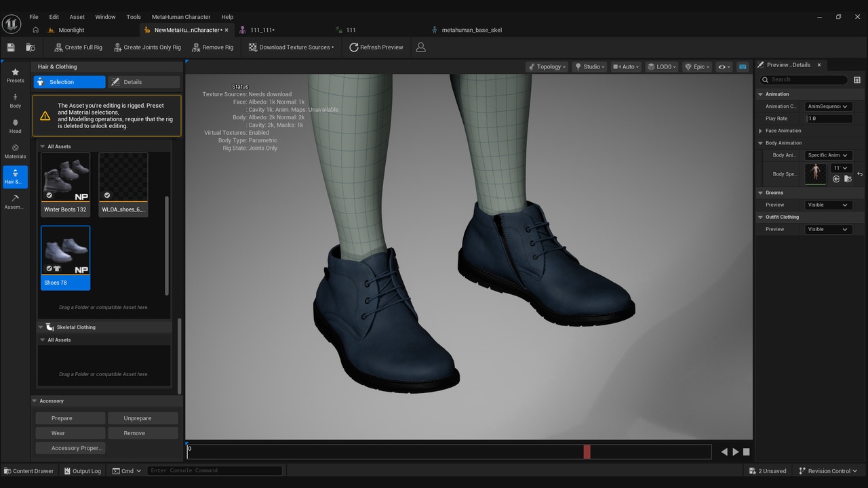Image resolution: width=868 pixels, height=488 pixels.
Task: Click use selected asset arrow icon
Action: point(836,179)
